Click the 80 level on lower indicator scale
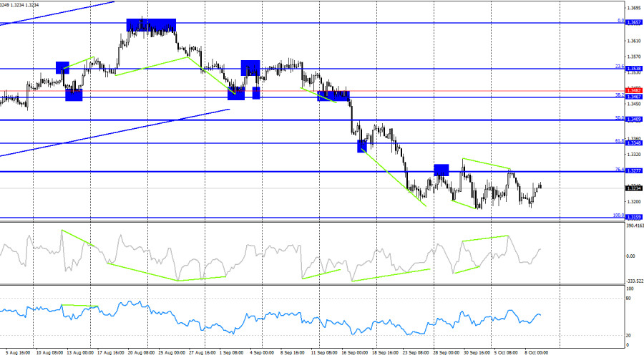 (x=628, y=299)
